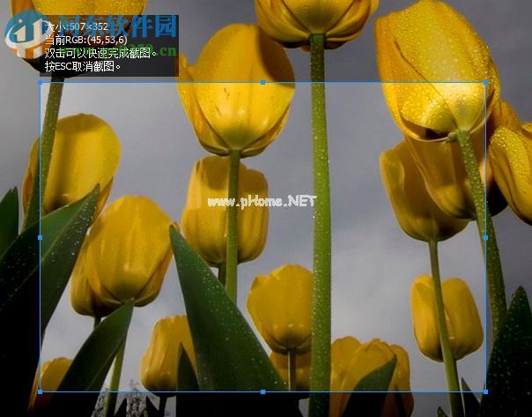Click the "按ESC取消截图" hint line
The width and height of the screenshot is (532, 417).
tap(83, 66)
